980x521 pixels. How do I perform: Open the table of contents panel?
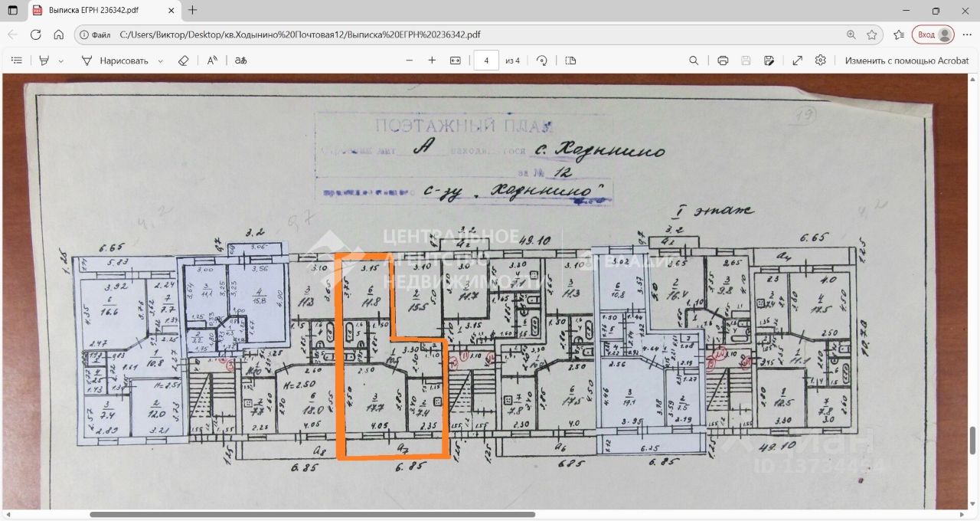point(17,61)
